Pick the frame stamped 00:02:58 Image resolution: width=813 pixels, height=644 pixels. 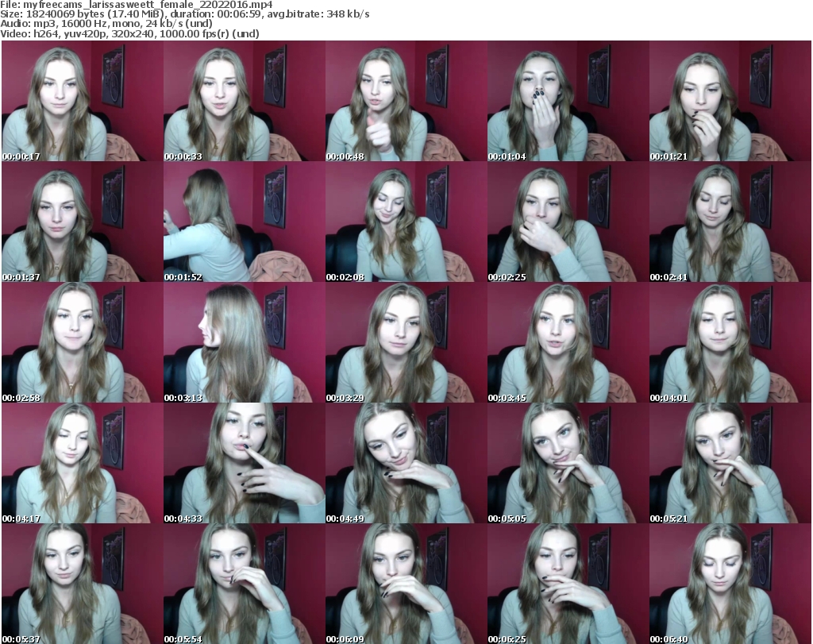click(83, 343)
